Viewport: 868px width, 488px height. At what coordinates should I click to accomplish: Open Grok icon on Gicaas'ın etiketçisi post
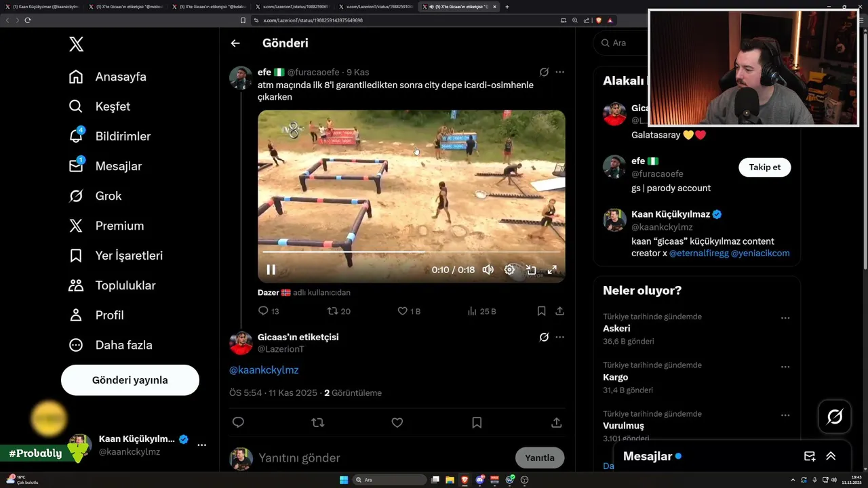click(544, 337)
